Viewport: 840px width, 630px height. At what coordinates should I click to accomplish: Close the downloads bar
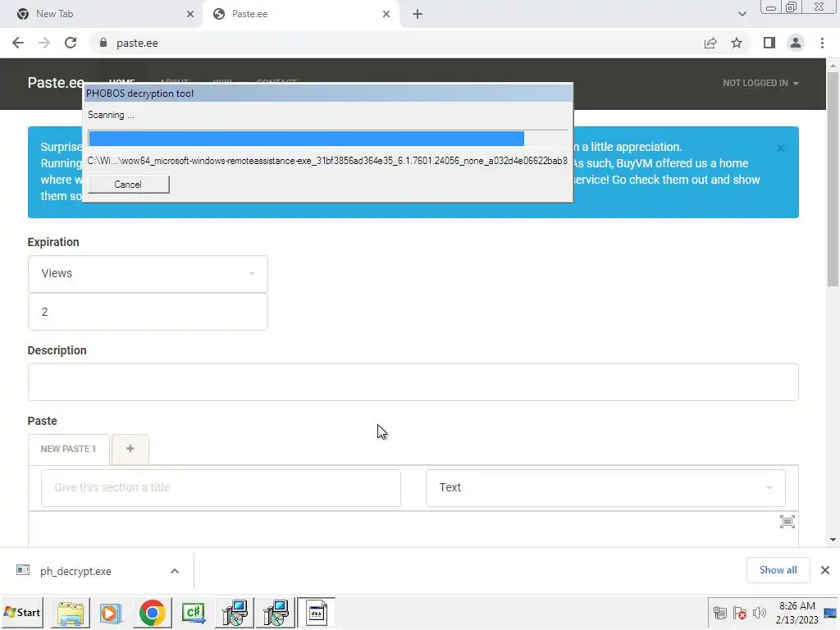825,570
